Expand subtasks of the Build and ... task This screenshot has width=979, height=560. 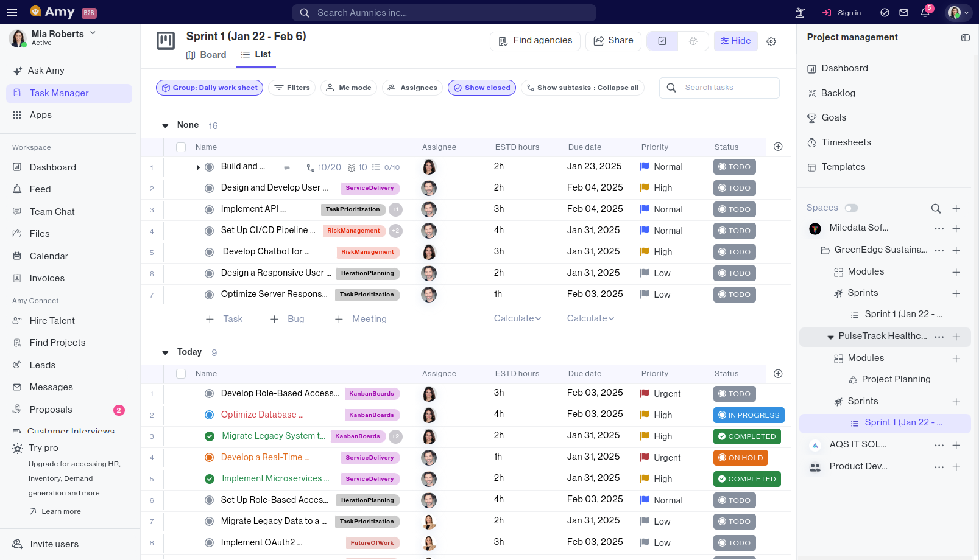[x=198, y=167]
